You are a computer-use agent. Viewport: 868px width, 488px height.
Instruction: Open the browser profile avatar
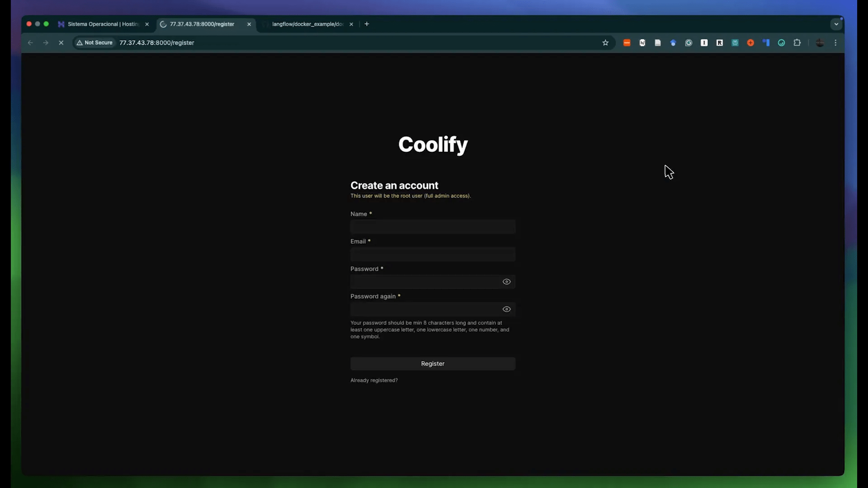820,42
